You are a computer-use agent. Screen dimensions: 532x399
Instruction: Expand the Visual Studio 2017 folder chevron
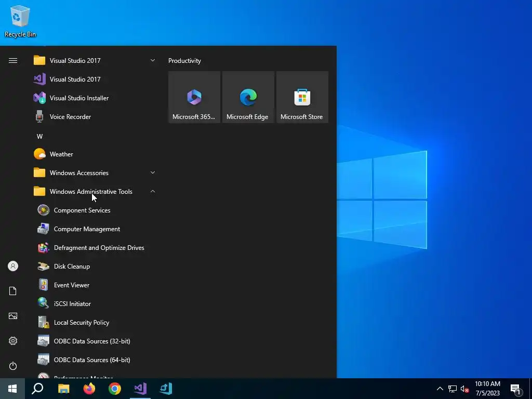pos(153,60)
